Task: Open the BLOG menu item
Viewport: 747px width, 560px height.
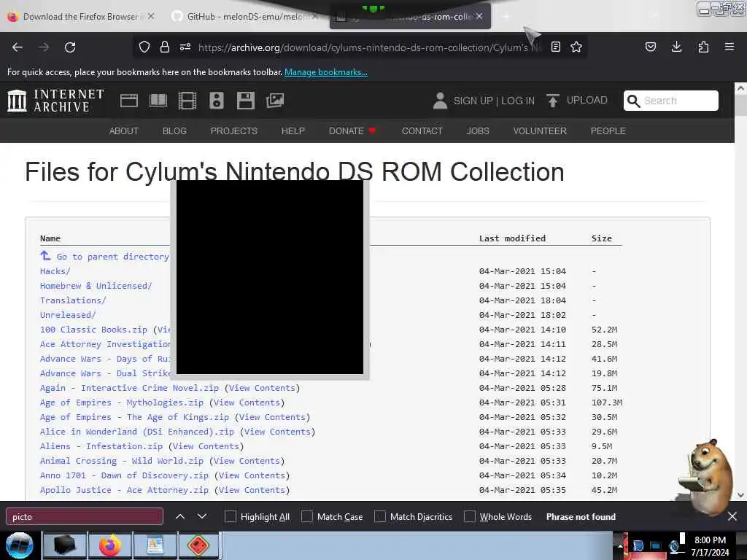Action: [x=174, y=131]
